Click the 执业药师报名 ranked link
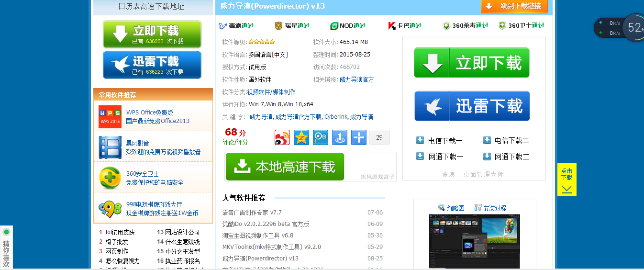644x270 pixels. [182, 261]
